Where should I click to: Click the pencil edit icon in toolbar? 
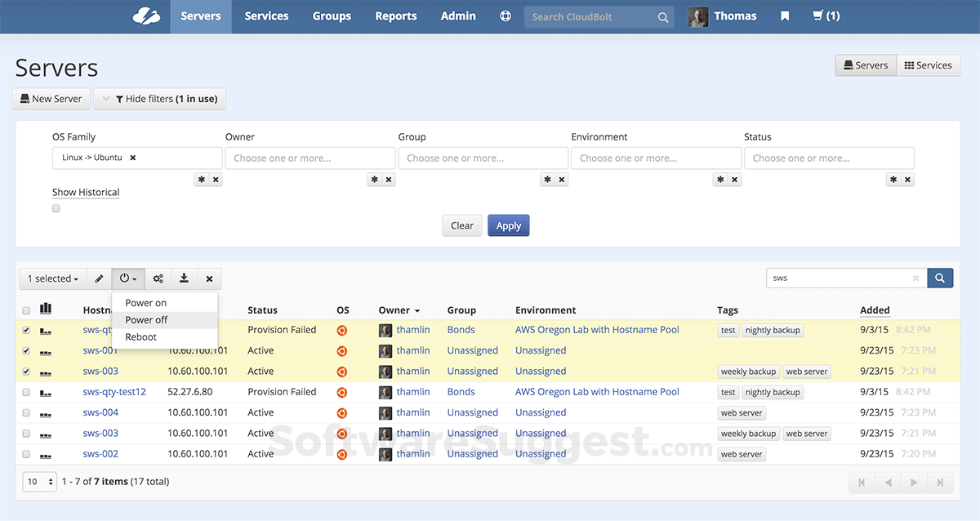pyautogui.click(x=100, y=278)
